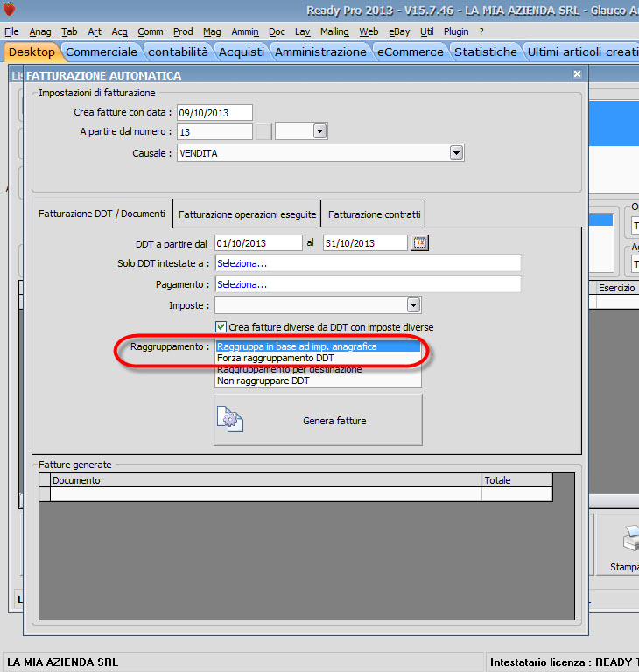Close the Fatturazione Automatica dialog
The width and height of the screenshot is (639, 672).
[x=577, y=74]
